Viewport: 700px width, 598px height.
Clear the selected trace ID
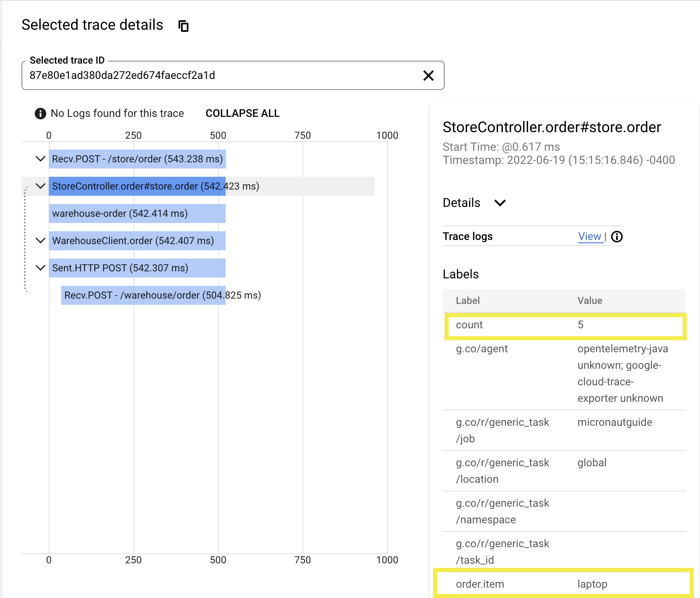[x=429, y=75]
